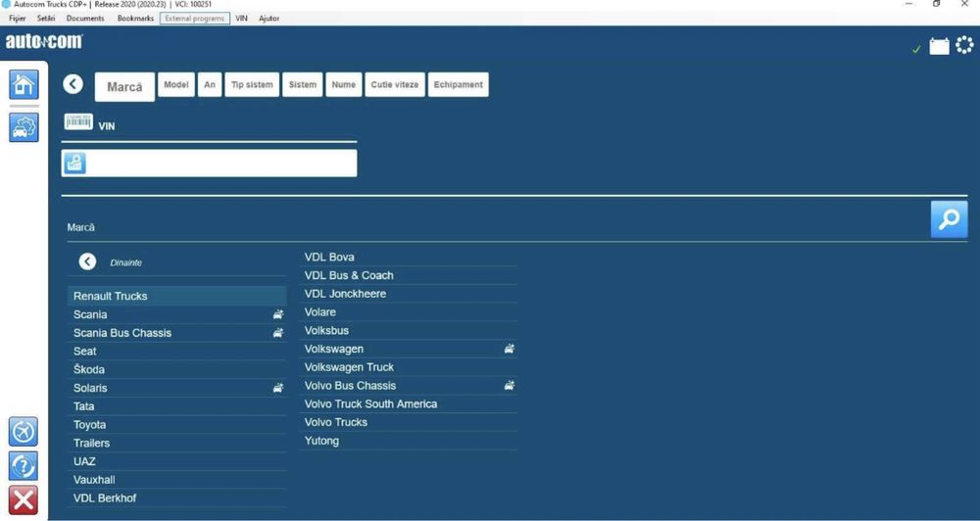The image size is (980, 521).
Task: Select Volksbus brand
Action: pos(408,330)
